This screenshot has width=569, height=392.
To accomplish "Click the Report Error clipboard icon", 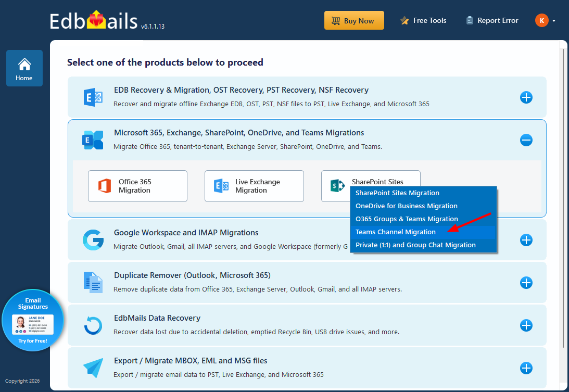I will [x=470, y=21].
